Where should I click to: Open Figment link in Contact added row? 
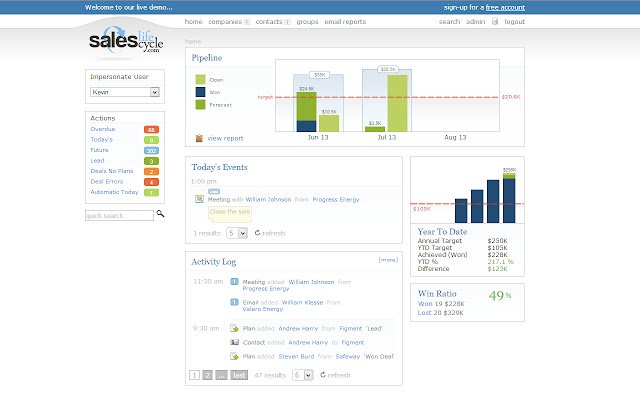point(353,342)
